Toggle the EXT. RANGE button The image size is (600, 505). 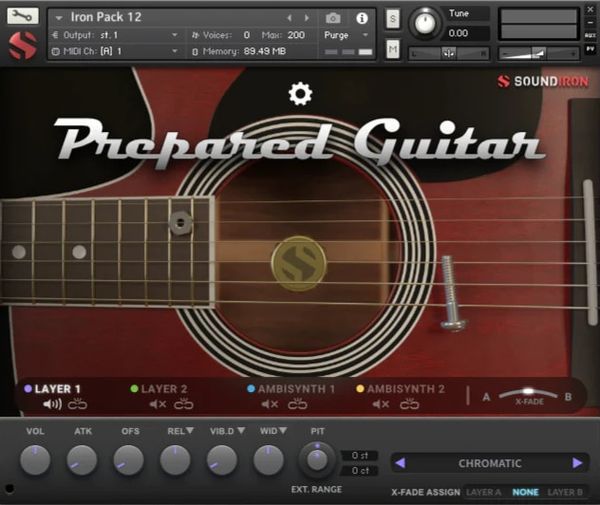[x=316, y=489]
